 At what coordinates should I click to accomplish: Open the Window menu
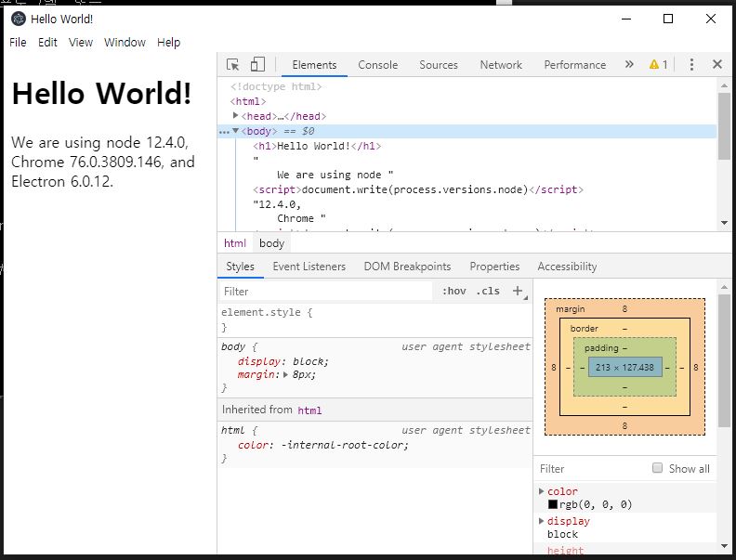(125, 42)
